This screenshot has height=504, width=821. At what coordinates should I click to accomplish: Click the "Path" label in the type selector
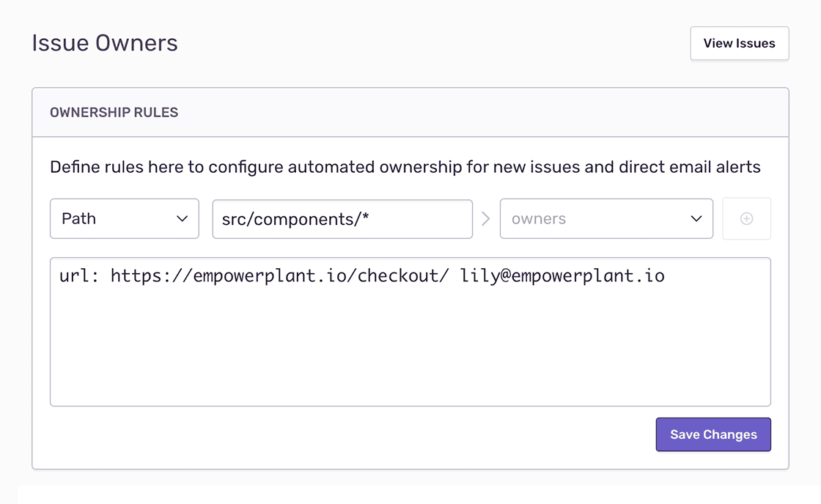pyautogui.click(x=79, y=218)
